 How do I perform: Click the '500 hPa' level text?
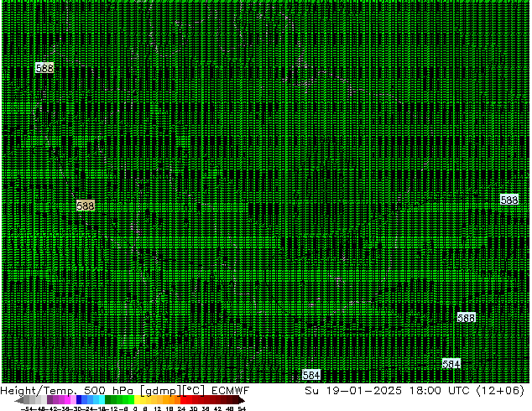pos(108,391)
